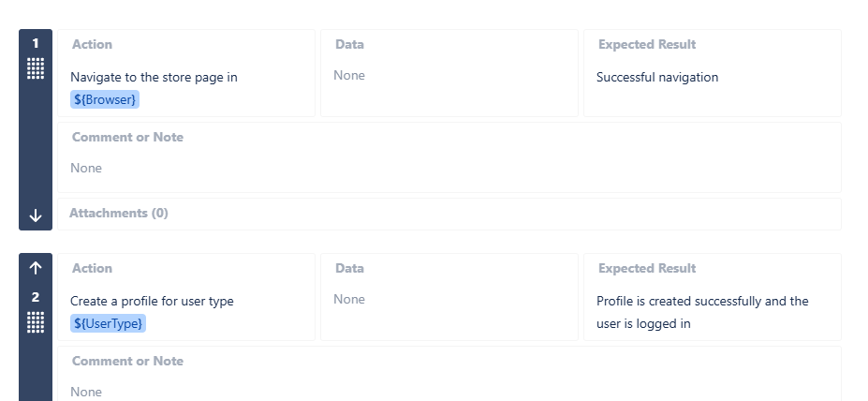868x401 pixels.
Task: Click step 2 Data field showing None
Action: click(x=349, y=299)
